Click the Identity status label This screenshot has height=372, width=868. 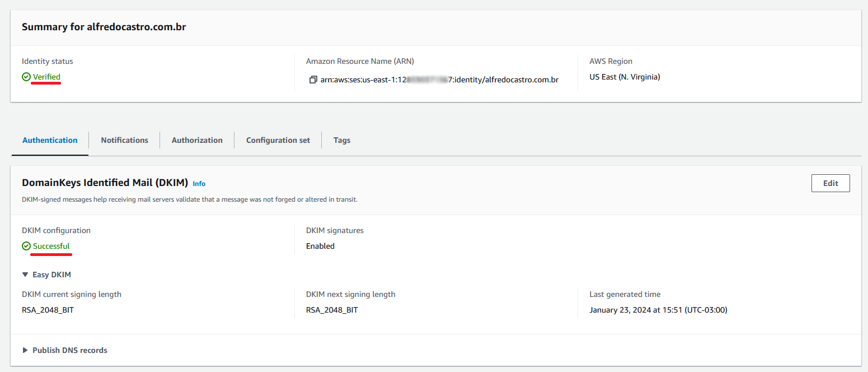point(48,61)
